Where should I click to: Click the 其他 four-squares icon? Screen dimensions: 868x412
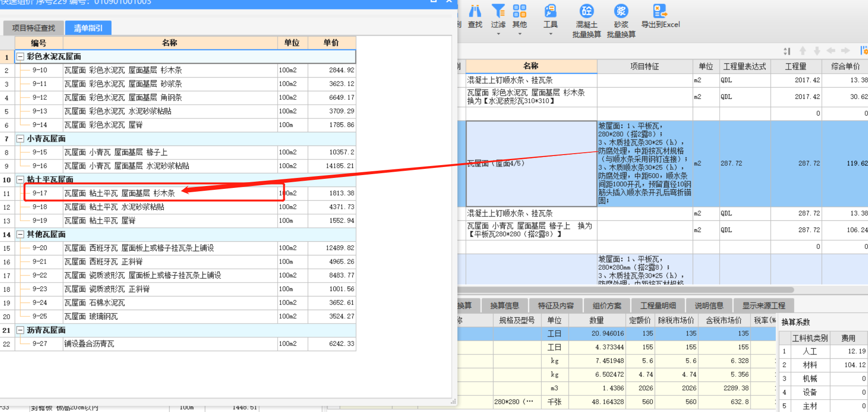[x=520, y=11]
